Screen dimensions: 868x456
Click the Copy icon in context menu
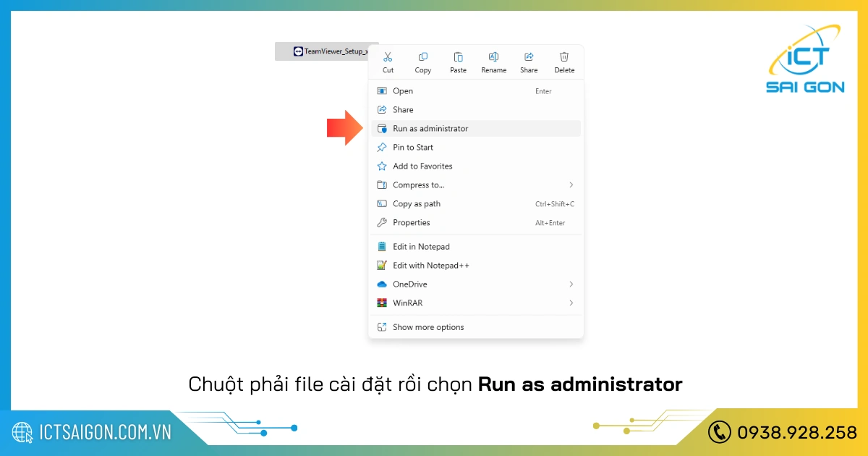[x=423, y=57]
